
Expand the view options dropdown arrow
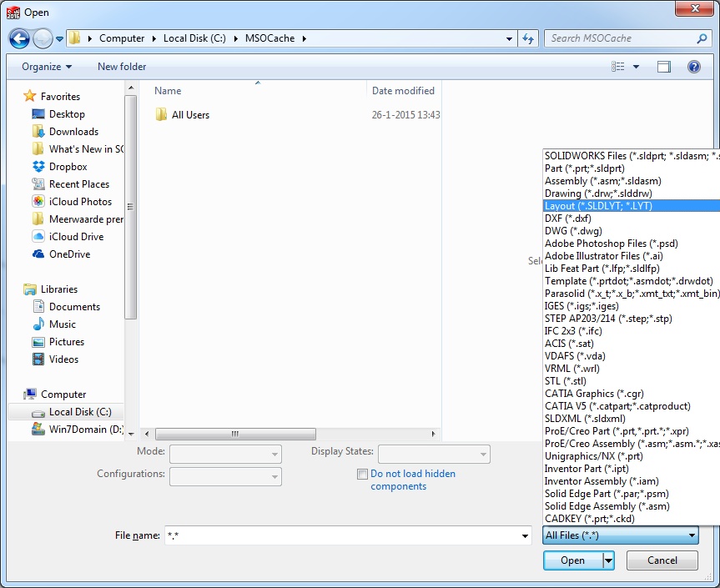coord(636,67)
